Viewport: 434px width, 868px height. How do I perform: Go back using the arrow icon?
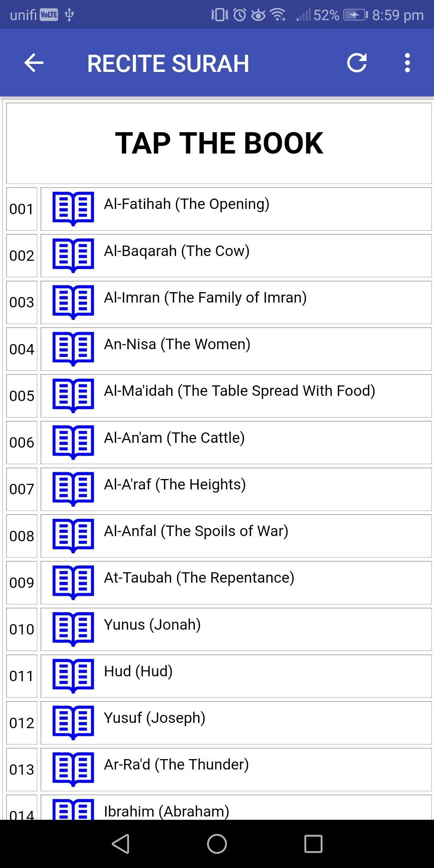34,63
